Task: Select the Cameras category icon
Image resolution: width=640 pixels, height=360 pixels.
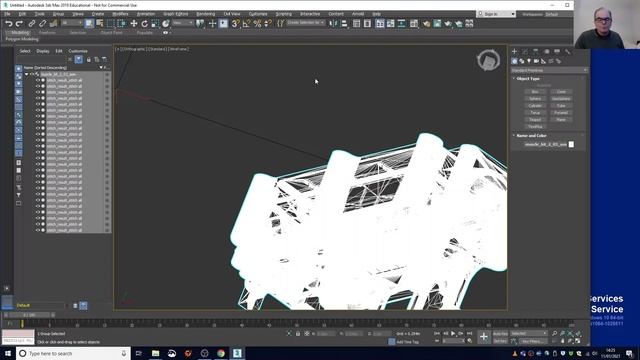Action: click(536, 61)
